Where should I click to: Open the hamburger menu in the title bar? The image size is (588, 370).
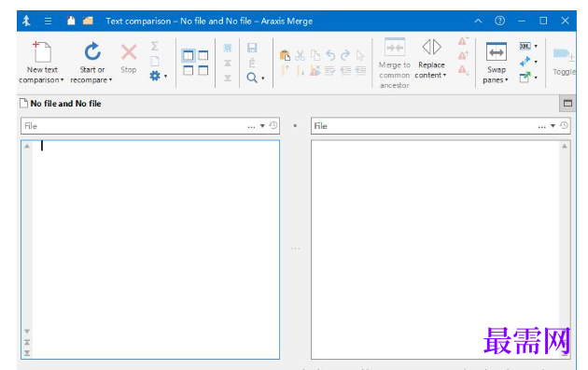point(48,21)
